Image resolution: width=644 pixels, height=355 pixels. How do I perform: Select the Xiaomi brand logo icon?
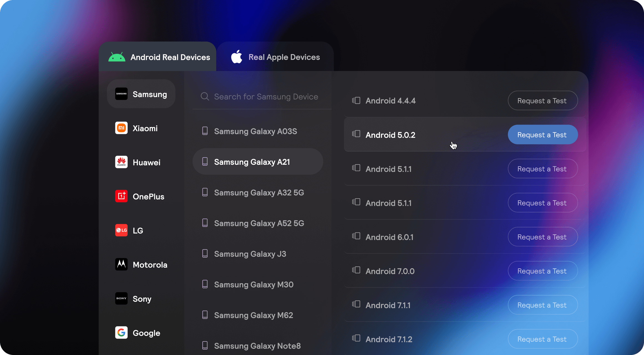[x=121, y=128]
